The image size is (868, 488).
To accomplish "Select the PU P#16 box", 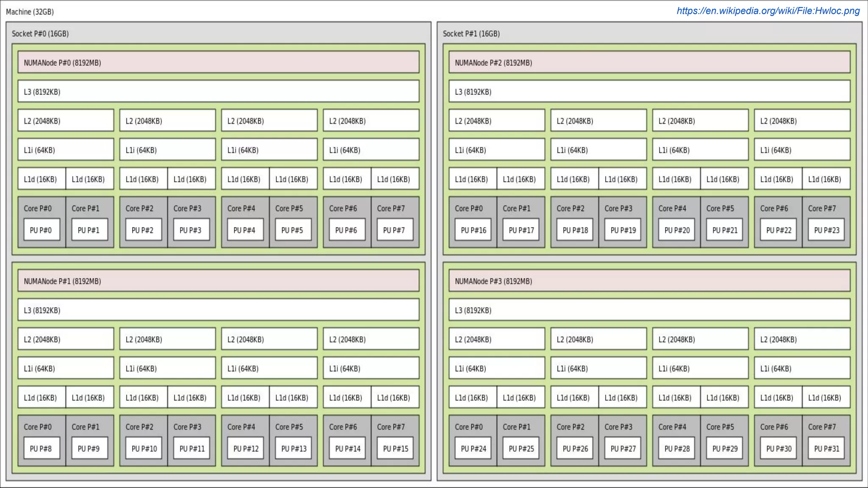I will [x=473, y=230].
